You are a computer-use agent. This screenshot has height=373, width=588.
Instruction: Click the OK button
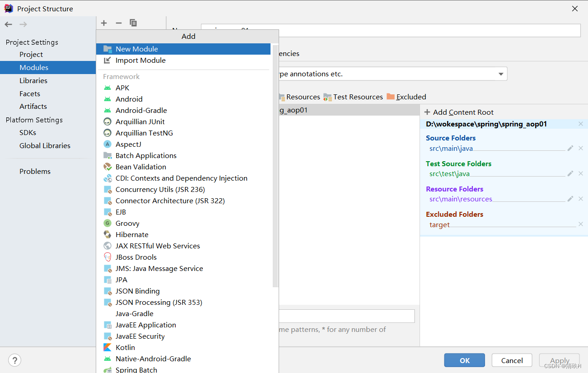(x=465, y=360)
